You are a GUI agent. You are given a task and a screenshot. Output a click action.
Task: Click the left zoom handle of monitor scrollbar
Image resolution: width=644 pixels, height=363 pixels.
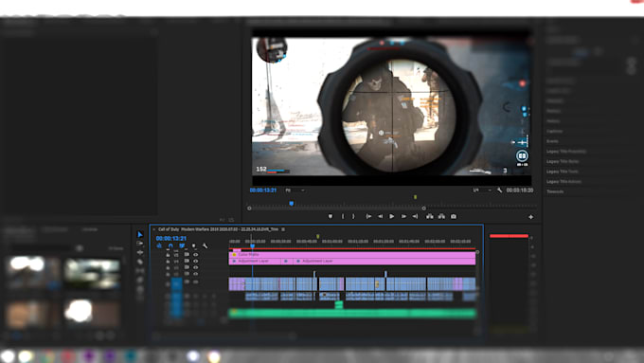[249, 209]
